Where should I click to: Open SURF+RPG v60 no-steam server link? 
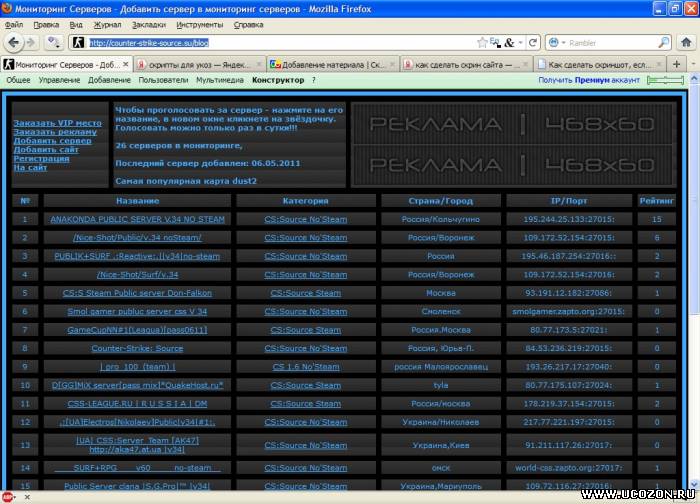138,467
